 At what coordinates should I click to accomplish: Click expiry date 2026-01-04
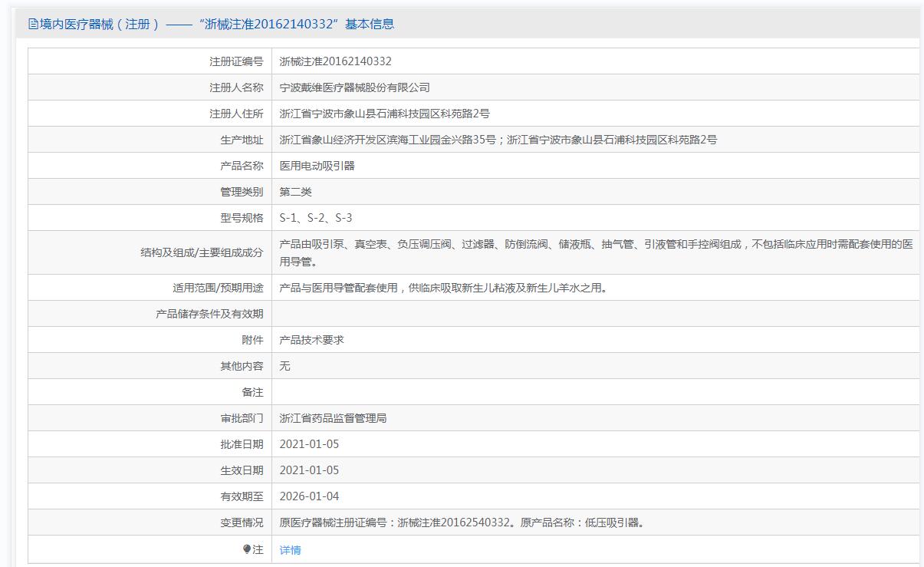(x=309, y=496)
